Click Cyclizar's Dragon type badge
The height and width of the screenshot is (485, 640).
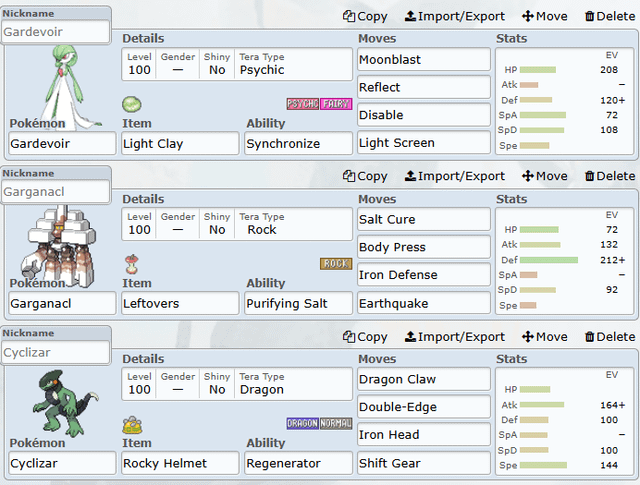click(302, 423)
